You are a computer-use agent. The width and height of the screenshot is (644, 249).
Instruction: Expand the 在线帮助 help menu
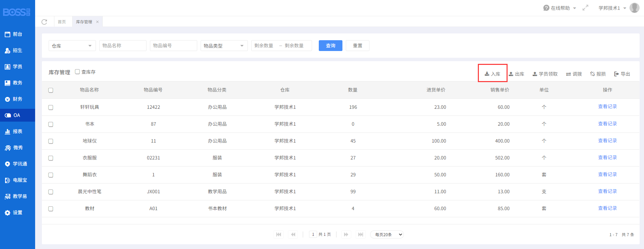[x=560, y=8]
